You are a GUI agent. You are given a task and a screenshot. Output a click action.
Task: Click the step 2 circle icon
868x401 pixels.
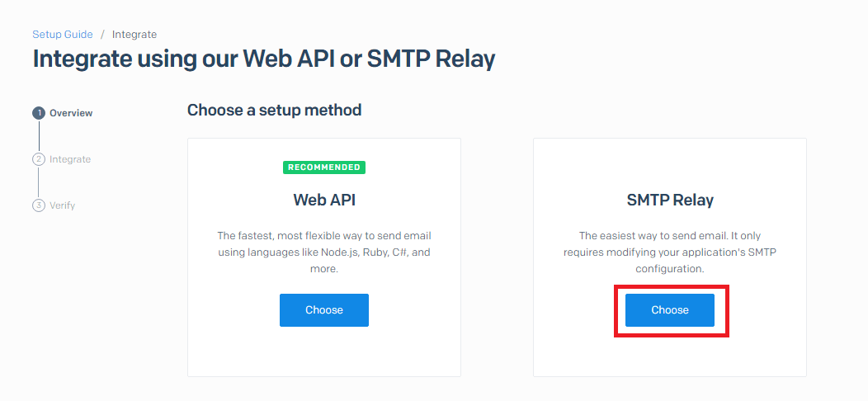(38, 159)
